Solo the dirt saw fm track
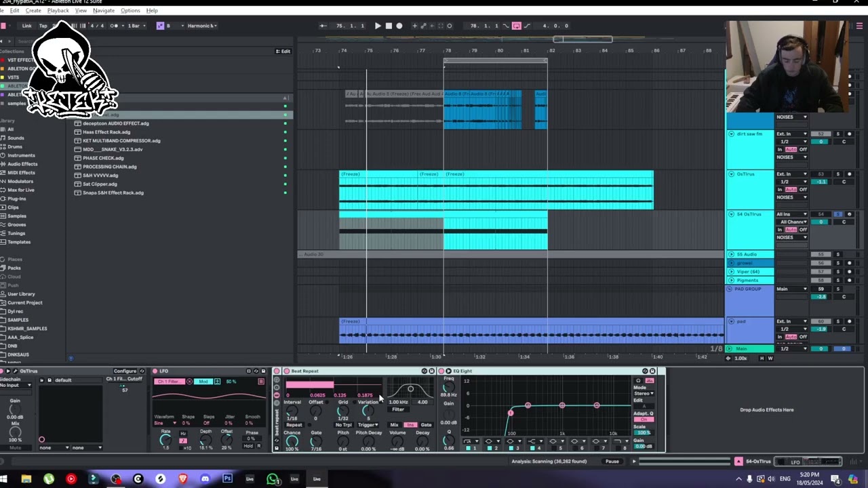The height and width of the screenshot is (488, 868). pyautogui.click(x=837, y=134)
